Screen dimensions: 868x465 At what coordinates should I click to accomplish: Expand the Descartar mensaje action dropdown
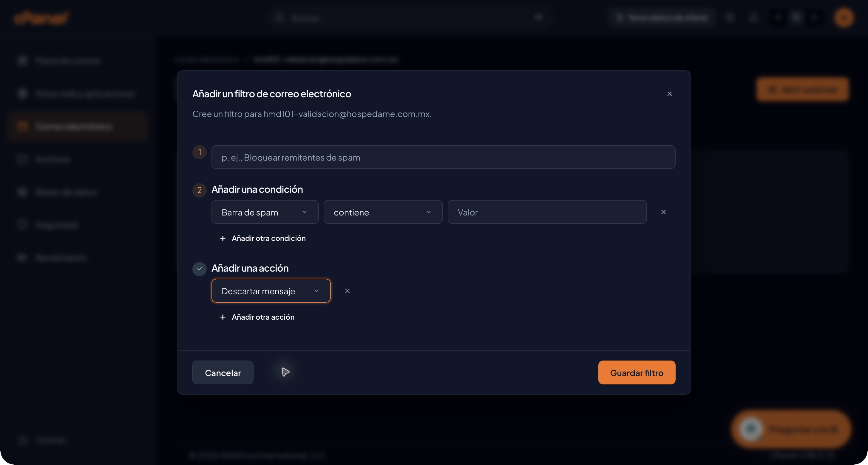coord(271,291)
